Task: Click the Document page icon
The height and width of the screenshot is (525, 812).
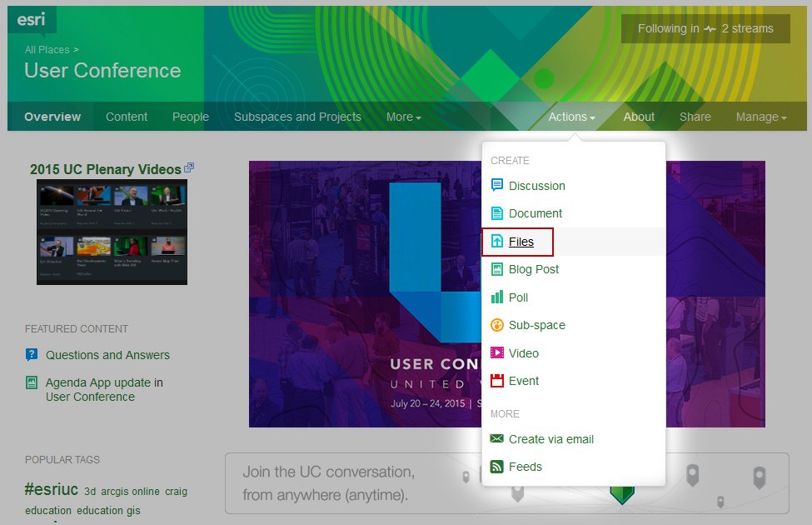Action: (x=496, y=213)
